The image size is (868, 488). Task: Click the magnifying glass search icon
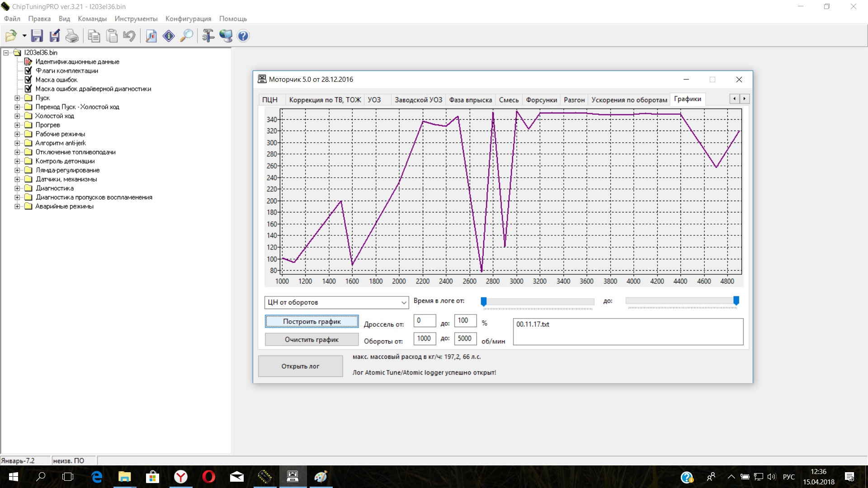[186, 36]
